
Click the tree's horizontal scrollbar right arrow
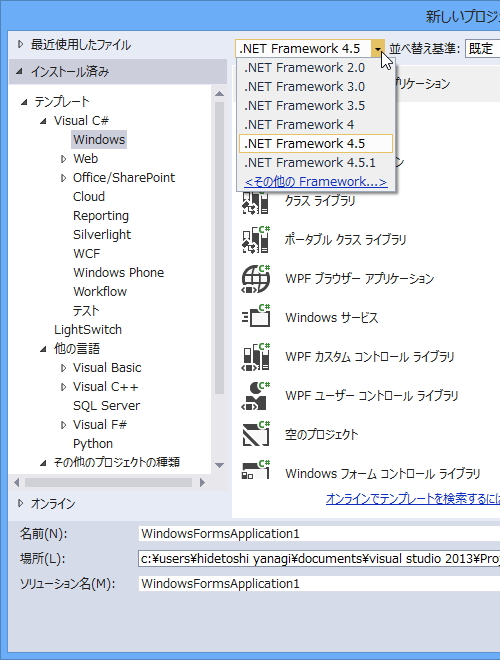tap(202, 482)
